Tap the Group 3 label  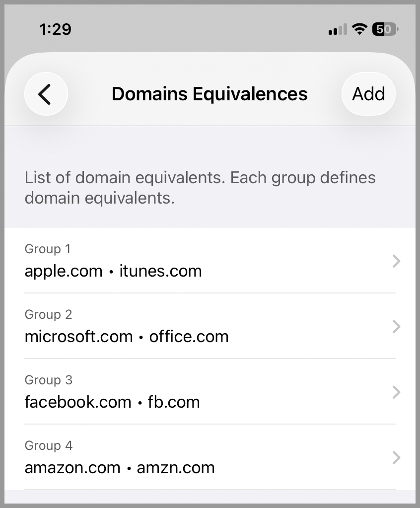click(48, 380)
